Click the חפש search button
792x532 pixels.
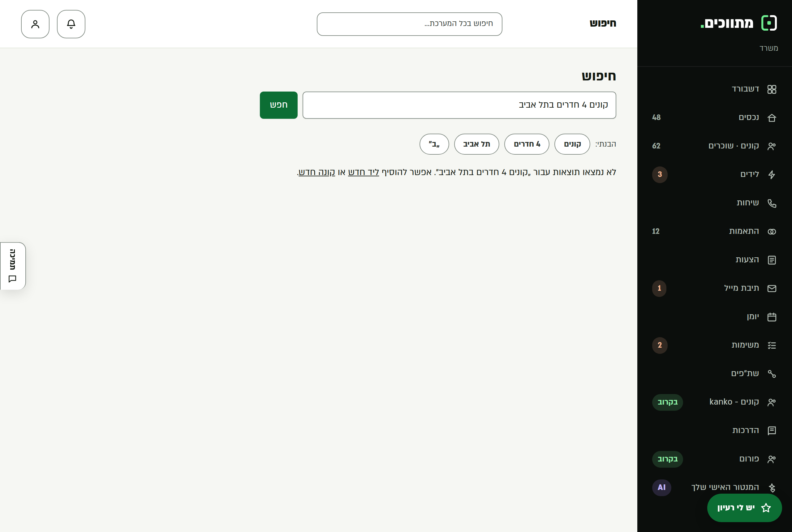278,105
